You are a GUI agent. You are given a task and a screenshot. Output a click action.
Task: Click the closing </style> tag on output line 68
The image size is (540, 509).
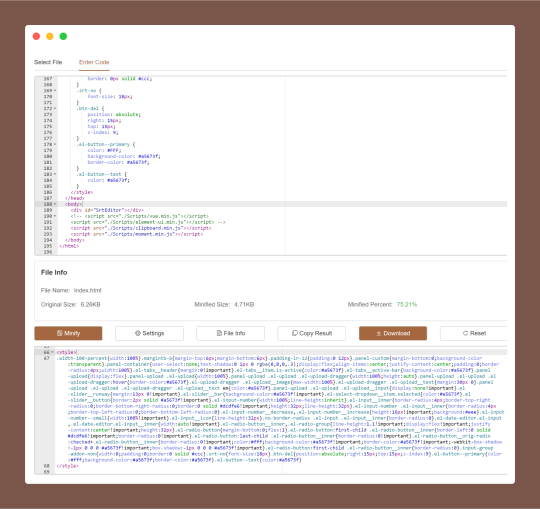(x=68, y=466)
